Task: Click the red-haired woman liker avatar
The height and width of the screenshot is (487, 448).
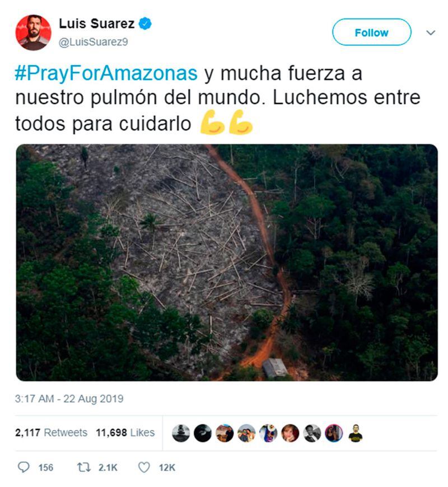Action: point(290,433)
